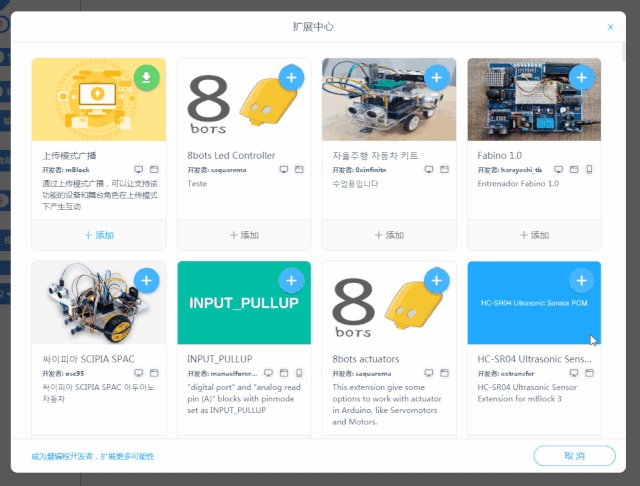Click the dialog title "扩展中心"
Viewport: 640px width, 486px height.
pyautogui.click(x=313, y=27)
